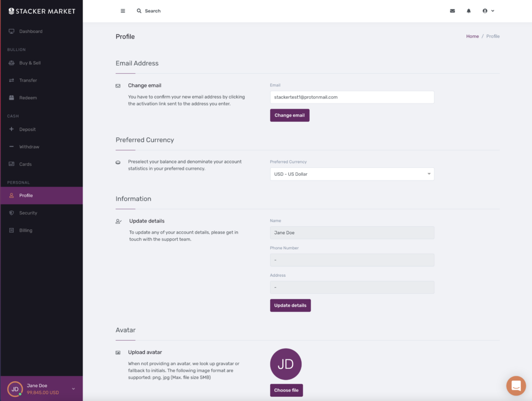Screen dimensions: 532x401
Task: Click the Redeem bullion icon
Action: tap(11, 97)
